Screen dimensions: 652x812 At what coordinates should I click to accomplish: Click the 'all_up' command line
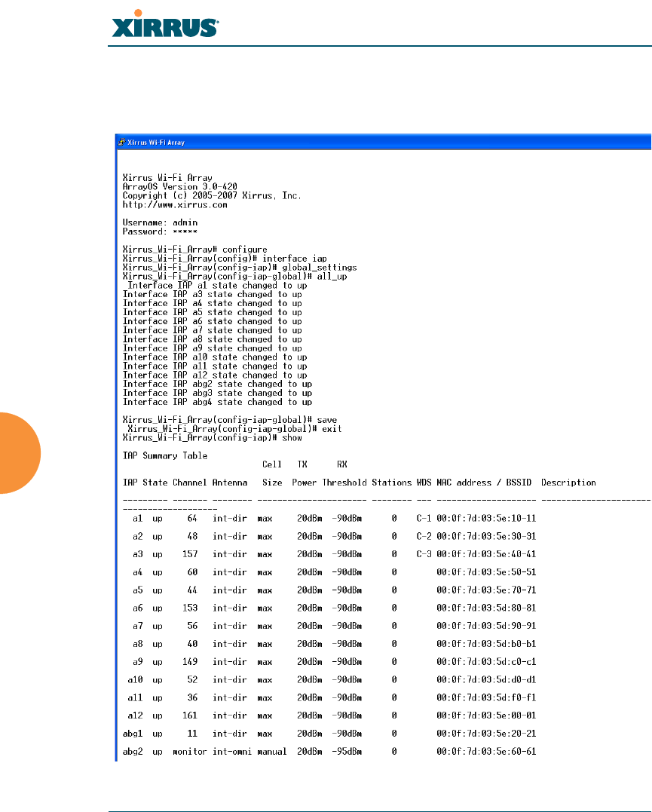(234, 277)
